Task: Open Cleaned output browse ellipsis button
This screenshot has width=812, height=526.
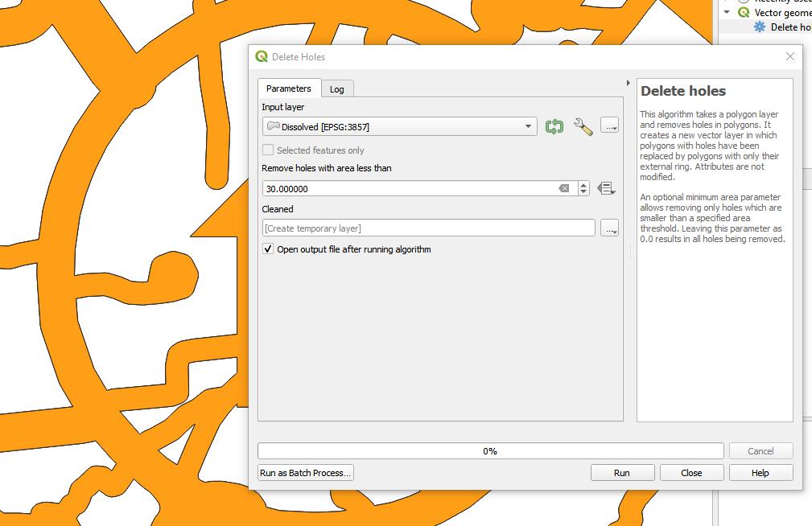Action: coord(610,228)
